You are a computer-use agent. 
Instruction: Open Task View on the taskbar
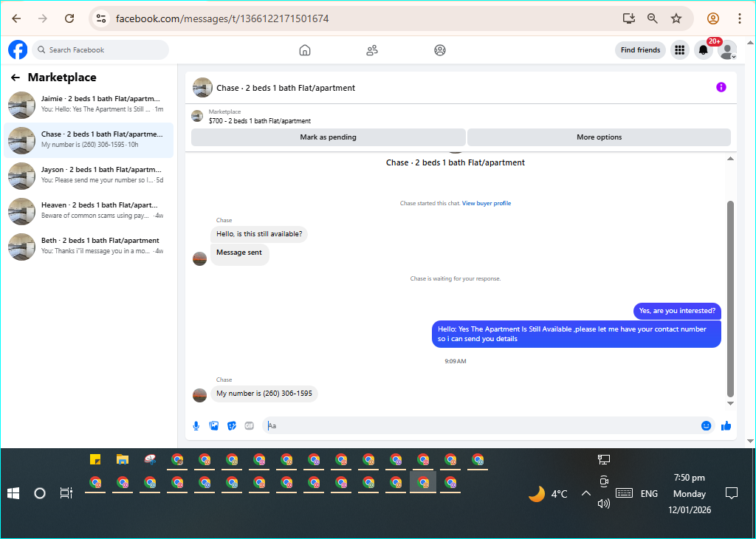[66, 493]
